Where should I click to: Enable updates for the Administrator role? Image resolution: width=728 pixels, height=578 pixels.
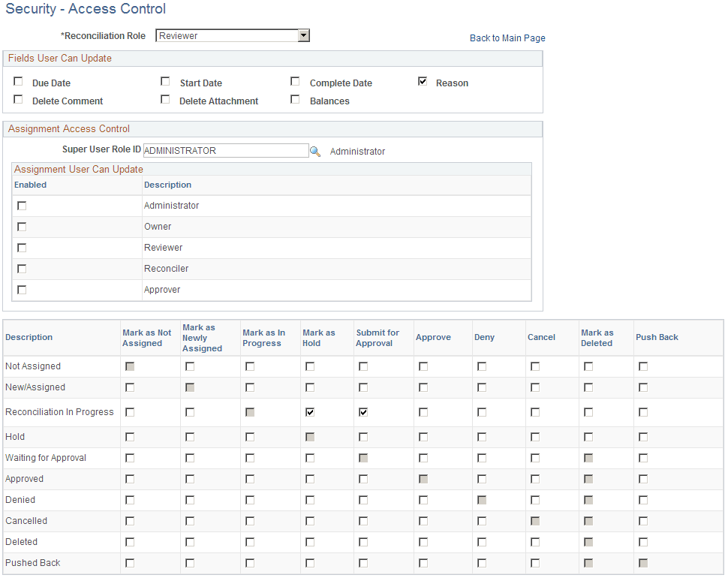22,205
